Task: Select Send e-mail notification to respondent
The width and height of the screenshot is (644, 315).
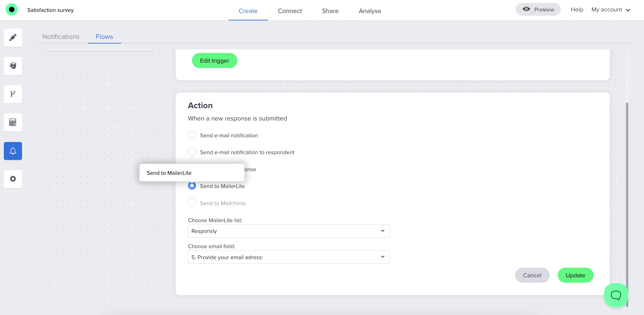Action: pyautogui.click(x=192, y=152)
